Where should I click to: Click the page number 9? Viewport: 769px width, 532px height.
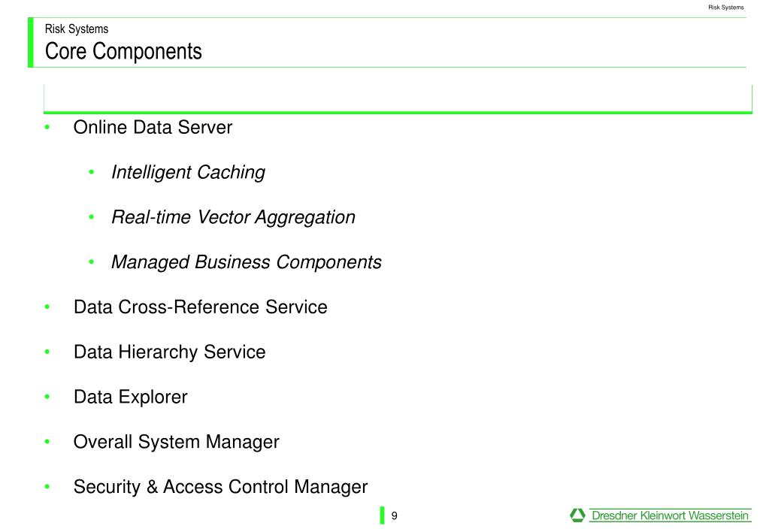click(x=395, y=515)
